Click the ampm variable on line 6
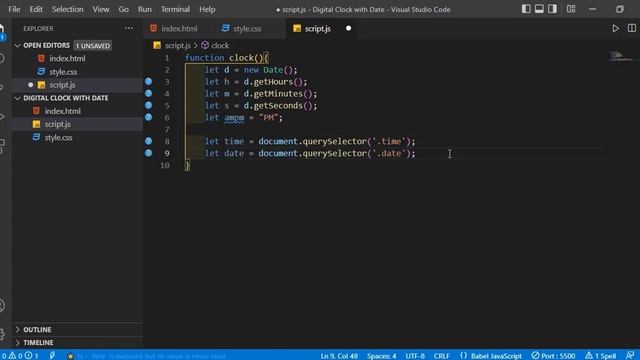The width and height of the screenshot is (640, 360). pos(234,118)
